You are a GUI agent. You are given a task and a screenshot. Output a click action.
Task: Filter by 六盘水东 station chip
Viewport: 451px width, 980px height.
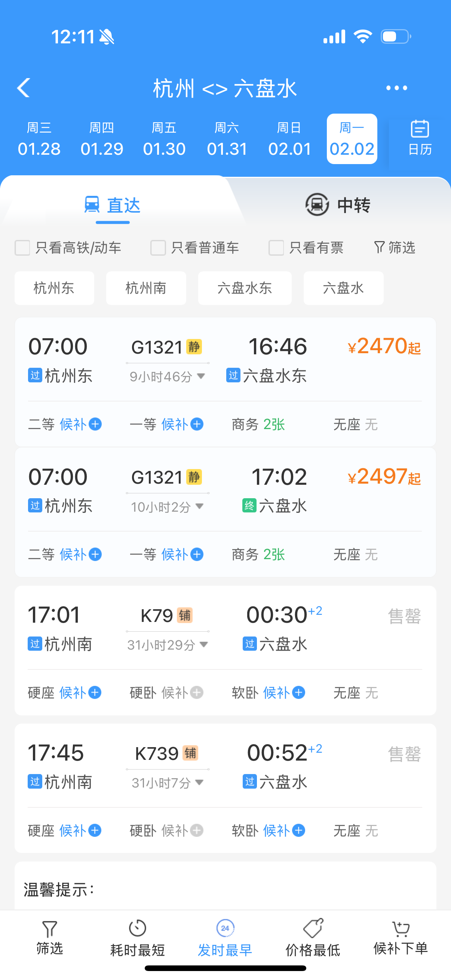click(245, 288)
